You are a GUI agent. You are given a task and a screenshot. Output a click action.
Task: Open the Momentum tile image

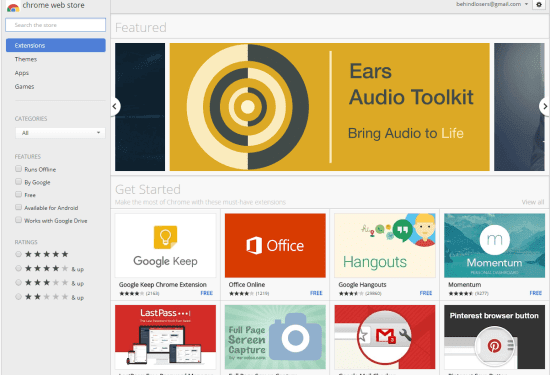pos(494,245)
